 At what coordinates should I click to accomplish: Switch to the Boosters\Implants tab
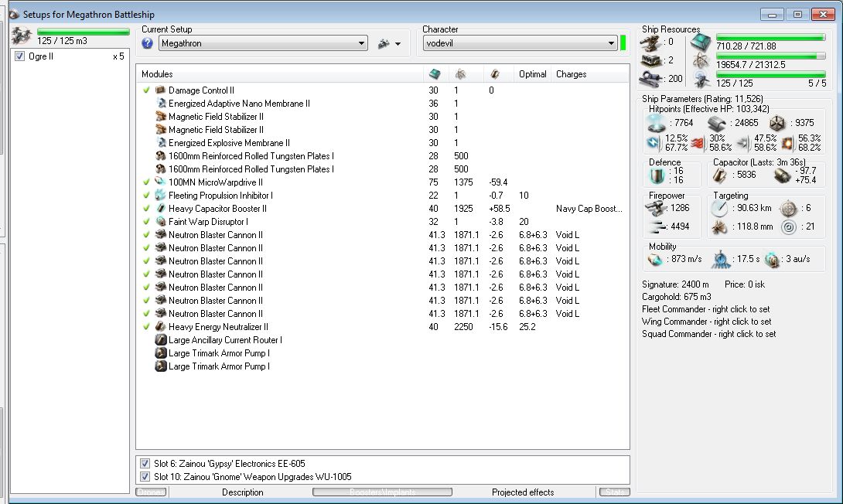[382, 492]
